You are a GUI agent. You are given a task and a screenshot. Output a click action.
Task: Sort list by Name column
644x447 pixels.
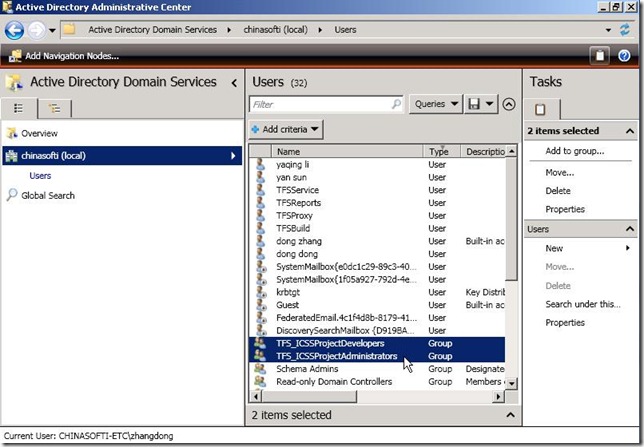347,152
